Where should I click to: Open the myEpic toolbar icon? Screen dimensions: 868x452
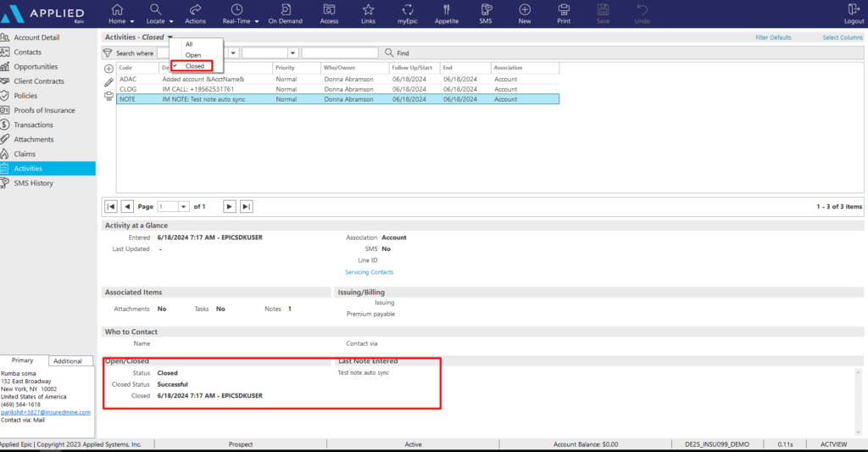(x=408, y=10)
